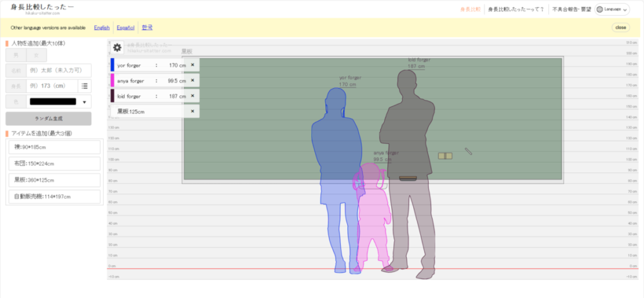This screenshot has height=298, width=644.
Task: Remove anya forger with its X icon
Action: click(x=192, y=80)
